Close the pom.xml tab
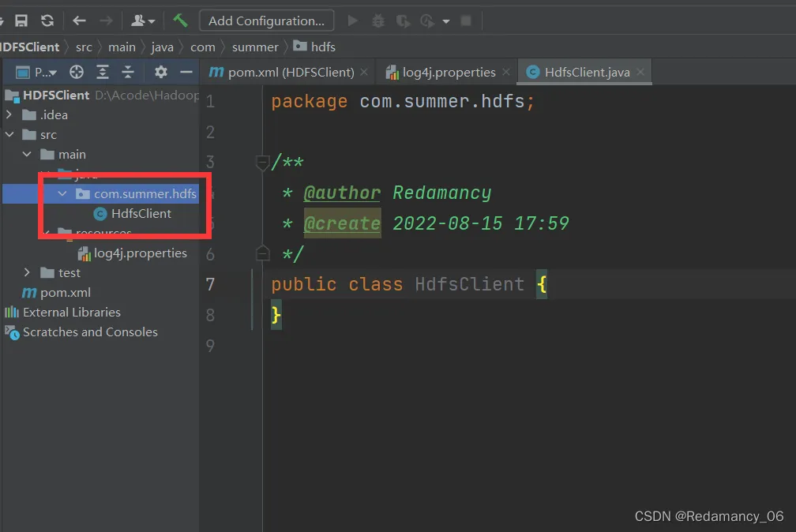Screen dimensions: 796x532 [364, 73]
